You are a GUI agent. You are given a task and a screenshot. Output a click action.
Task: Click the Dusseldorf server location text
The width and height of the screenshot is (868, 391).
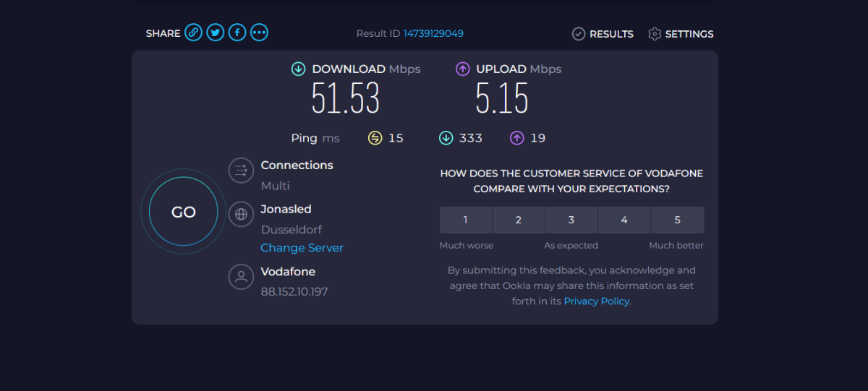[292, 230]
